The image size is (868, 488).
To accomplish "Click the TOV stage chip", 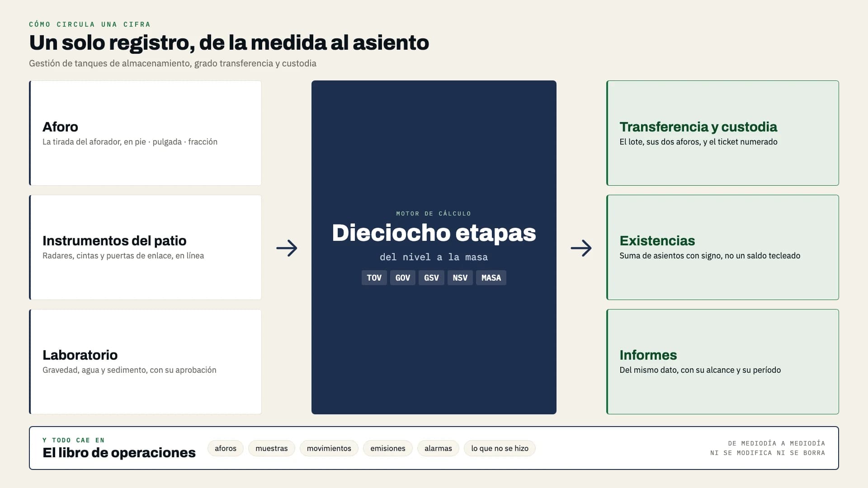I will point(374,277).
